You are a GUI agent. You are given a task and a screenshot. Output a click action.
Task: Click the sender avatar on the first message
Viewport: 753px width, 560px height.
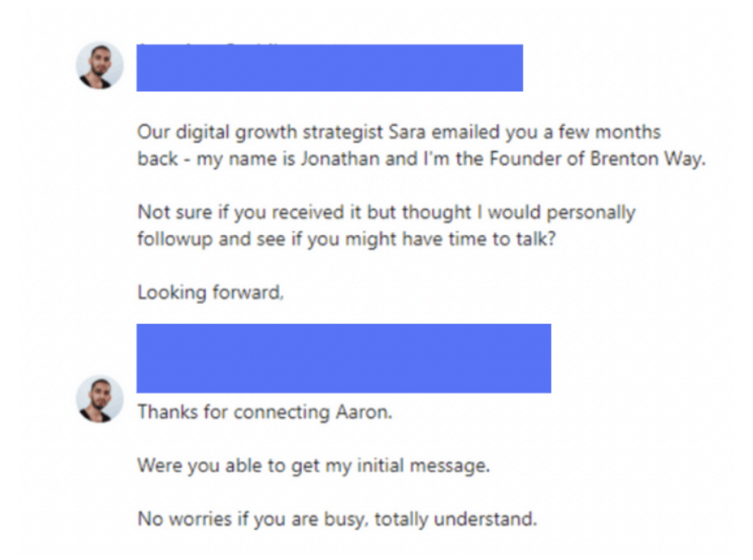click(x=99, y=66)
